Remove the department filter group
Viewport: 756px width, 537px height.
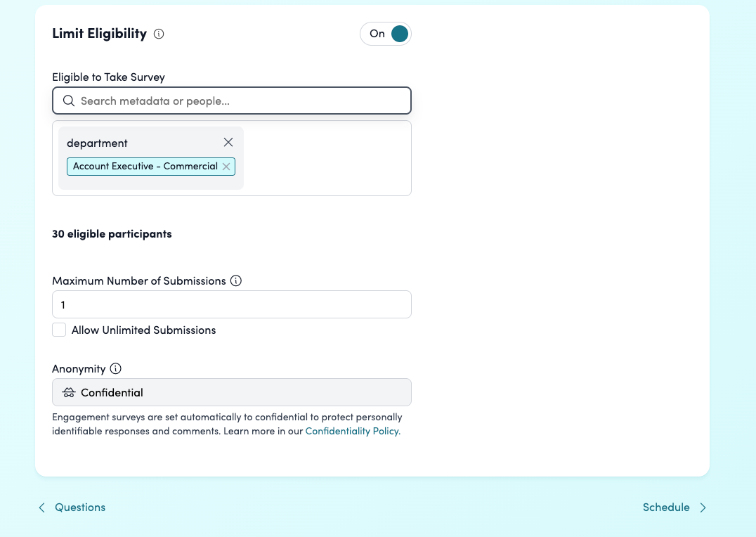point(228,143)
